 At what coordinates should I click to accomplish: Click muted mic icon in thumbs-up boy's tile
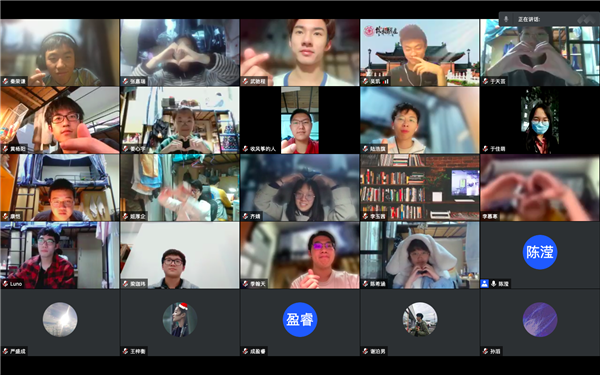(5, 149)
